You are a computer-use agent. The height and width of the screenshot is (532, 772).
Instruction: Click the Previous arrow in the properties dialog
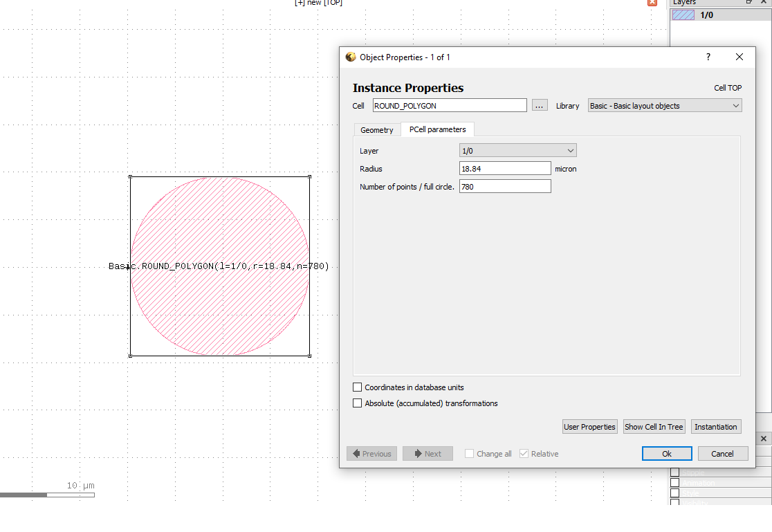[x=371, y=453]
